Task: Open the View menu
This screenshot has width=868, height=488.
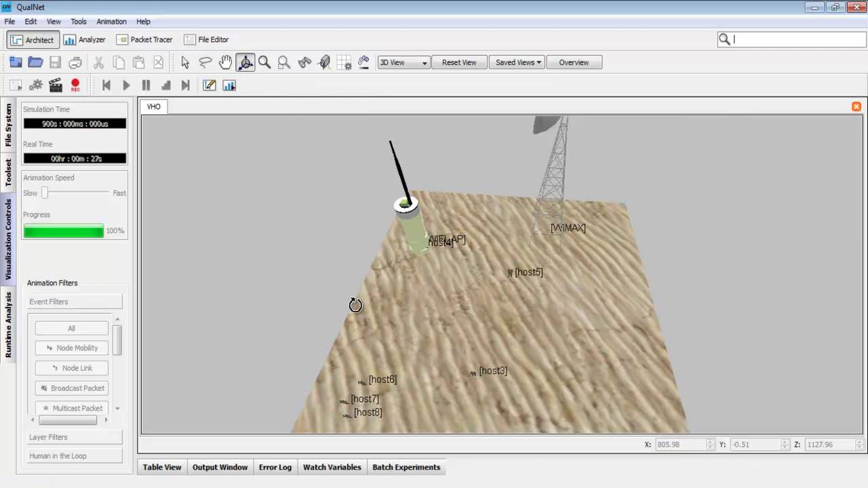Action: (54, 22)
